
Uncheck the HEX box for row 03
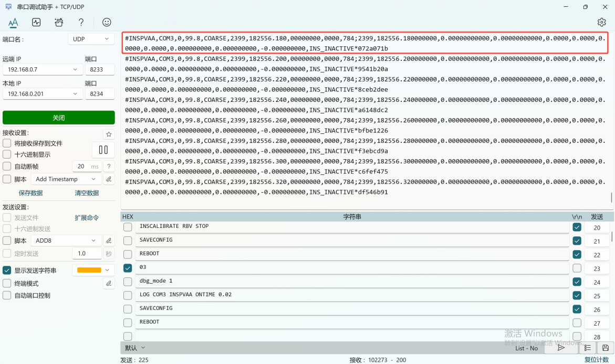[128, 268]
